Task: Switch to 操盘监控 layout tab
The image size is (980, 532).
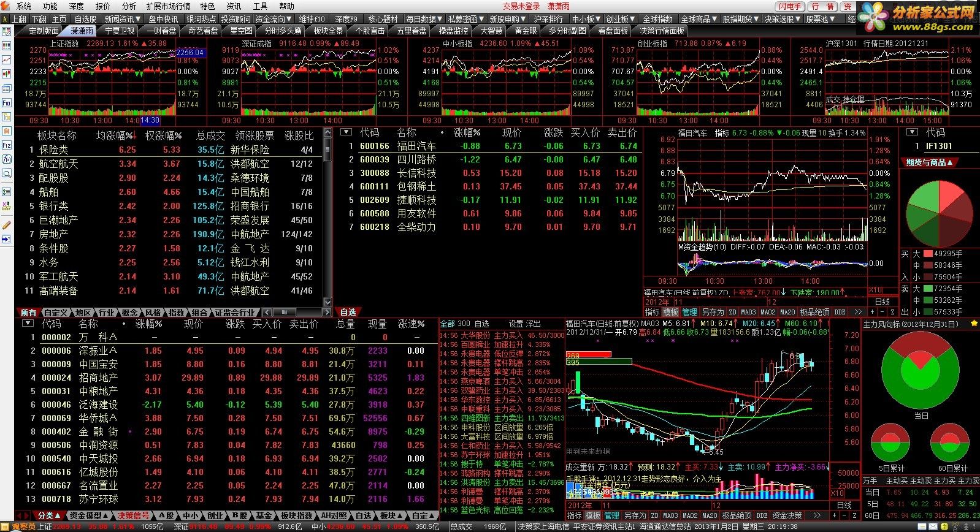Action: click(x=454, y=31)
